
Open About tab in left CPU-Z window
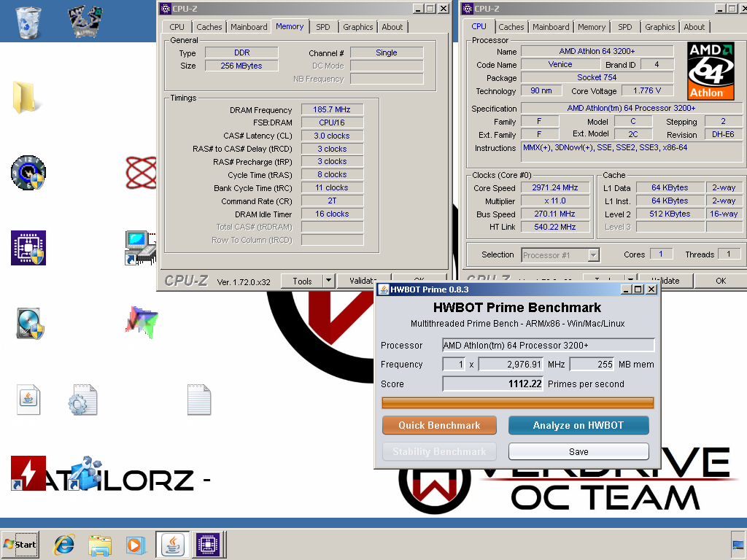click(x=392, y=27)
